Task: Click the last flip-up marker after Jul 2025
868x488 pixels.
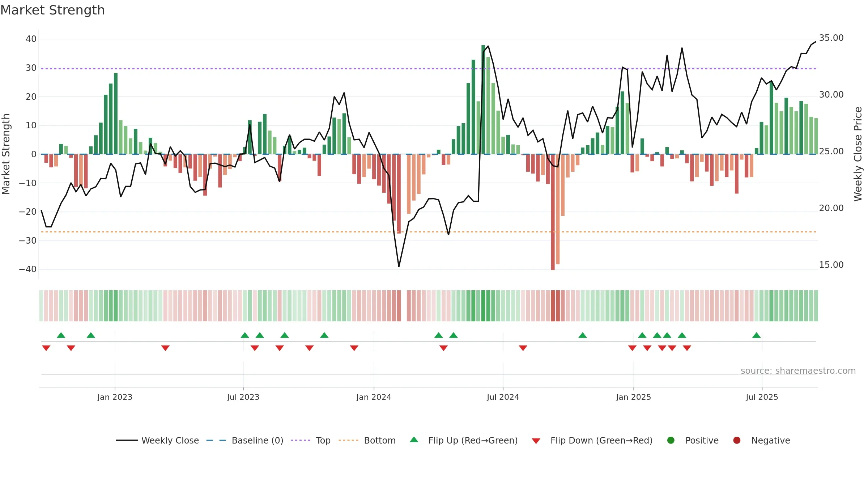Action: point(757,335)
